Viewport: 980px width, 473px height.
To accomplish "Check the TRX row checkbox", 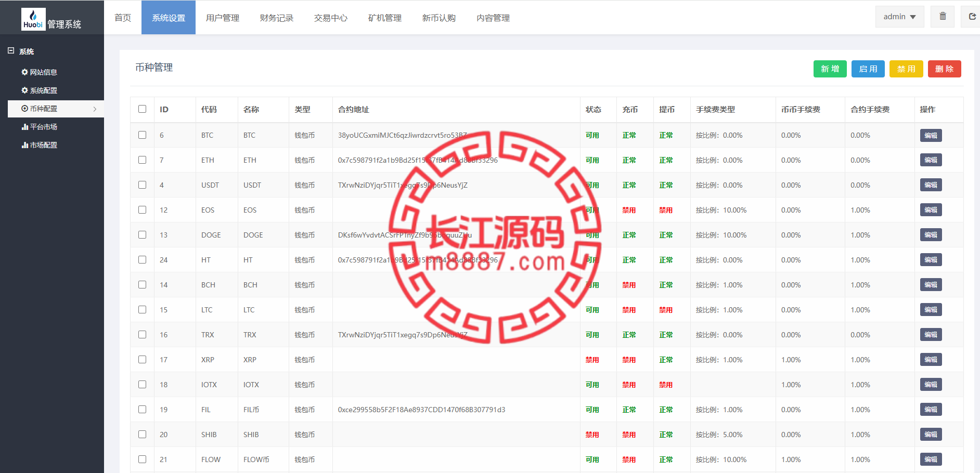I will (x=142, y=335).
